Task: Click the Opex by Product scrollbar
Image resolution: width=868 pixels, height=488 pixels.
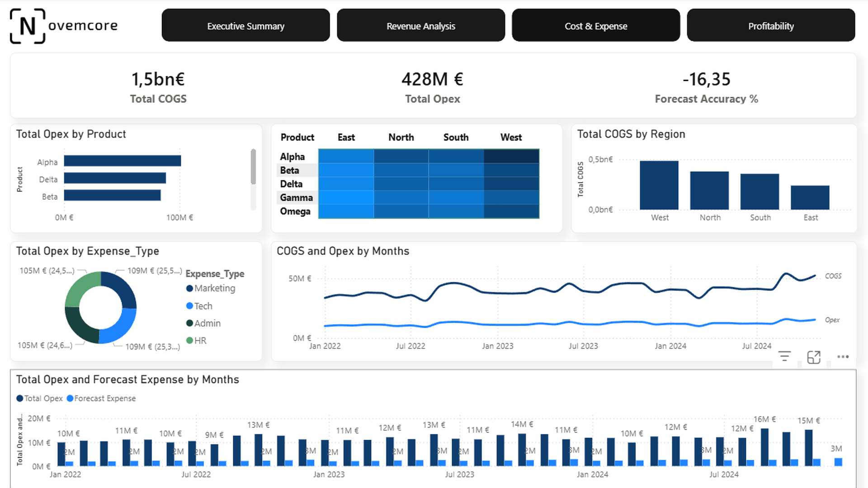Action: click(253, 166)
